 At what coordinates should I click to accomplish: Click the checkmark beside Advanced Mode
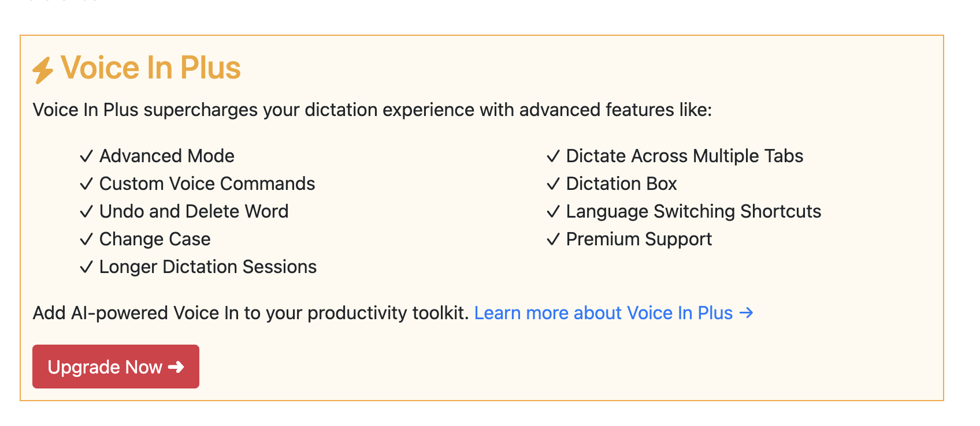point(86,155)
